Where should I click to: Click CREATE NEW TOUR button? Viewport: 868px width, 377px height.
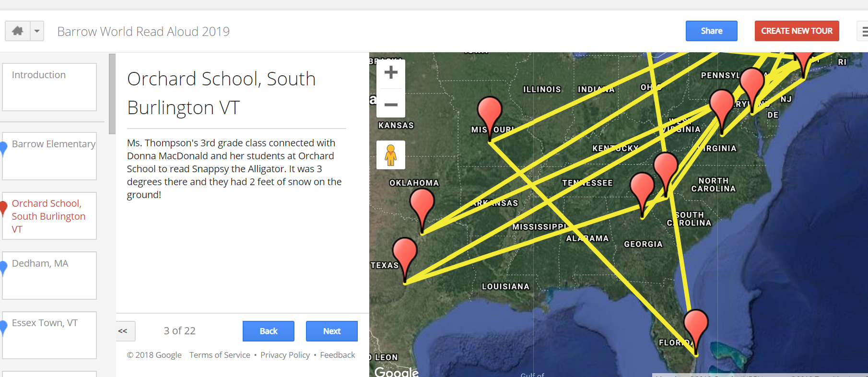pyautogui.click(x=797, y=31)
